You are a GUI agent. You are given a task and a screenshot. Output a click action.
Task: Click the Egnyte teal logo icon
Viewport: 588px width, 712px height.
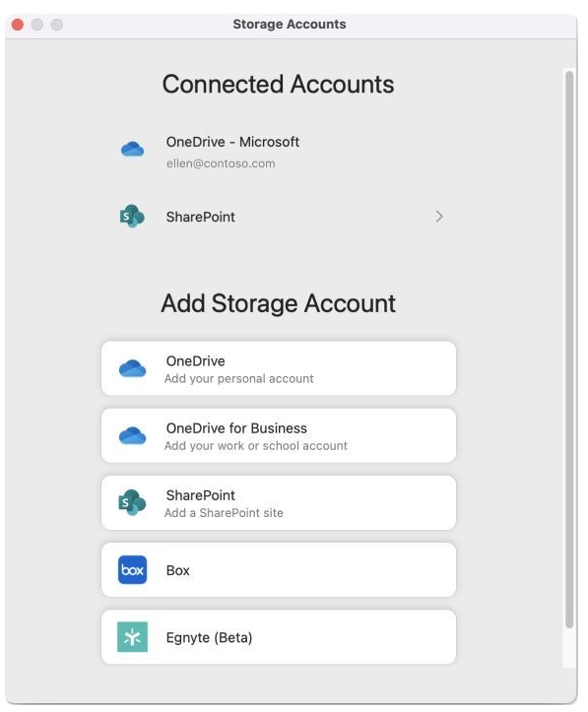pos(132,636)
